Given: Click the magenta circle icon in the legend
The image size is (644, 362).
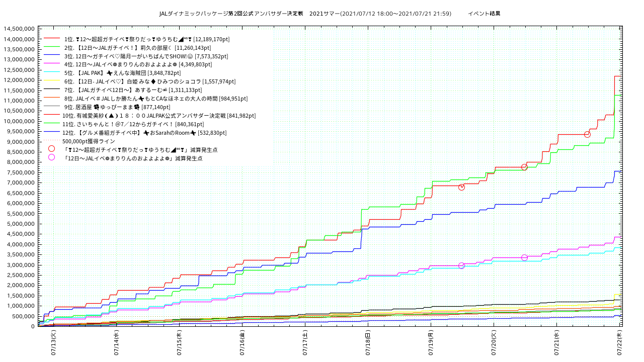Looking at the screenshot, I should 51,157.
